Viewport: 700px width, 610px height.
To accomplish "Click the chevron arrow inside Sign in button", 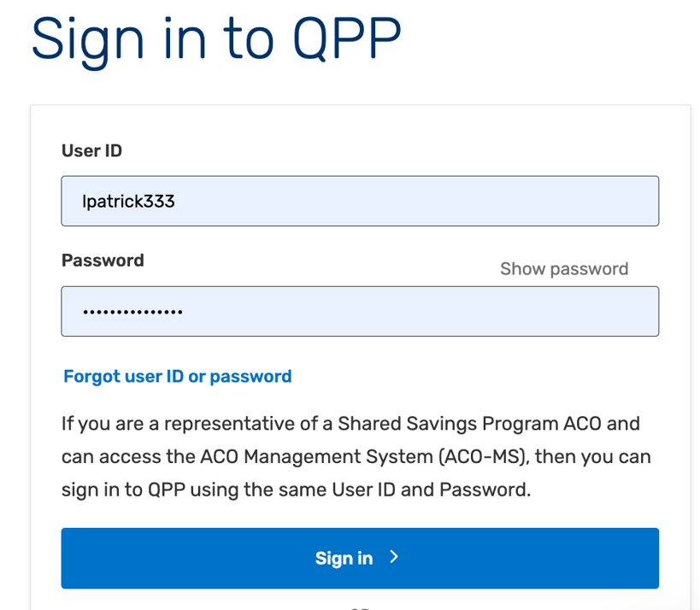I will (393, 556).
